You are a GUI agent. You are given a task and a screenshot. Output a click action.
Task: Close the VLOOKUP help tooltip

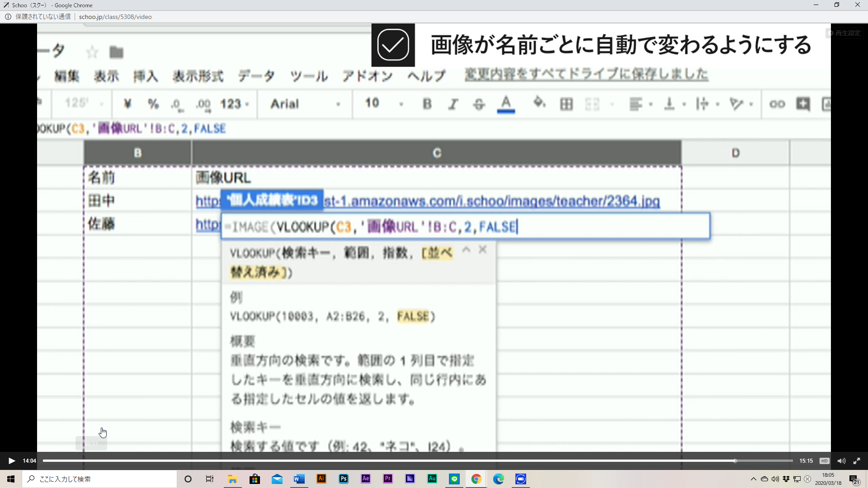(x=482, y=249)
